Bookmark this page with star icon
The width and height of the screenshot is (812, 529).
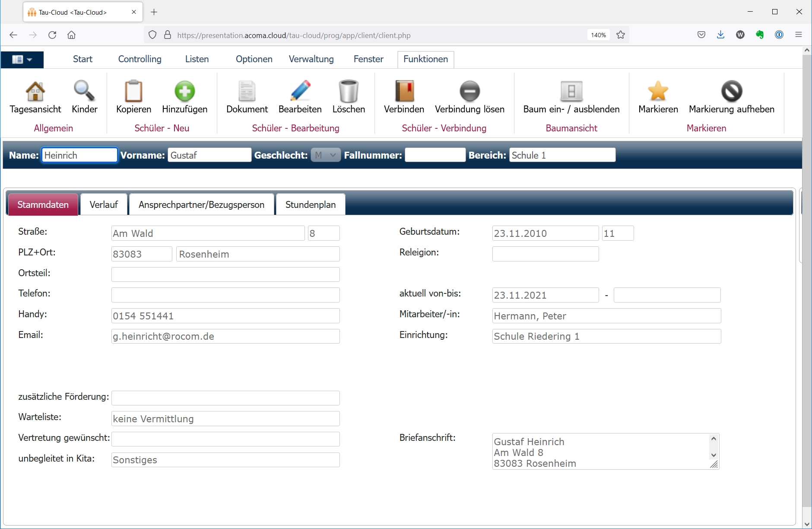[x=621, y=35]
